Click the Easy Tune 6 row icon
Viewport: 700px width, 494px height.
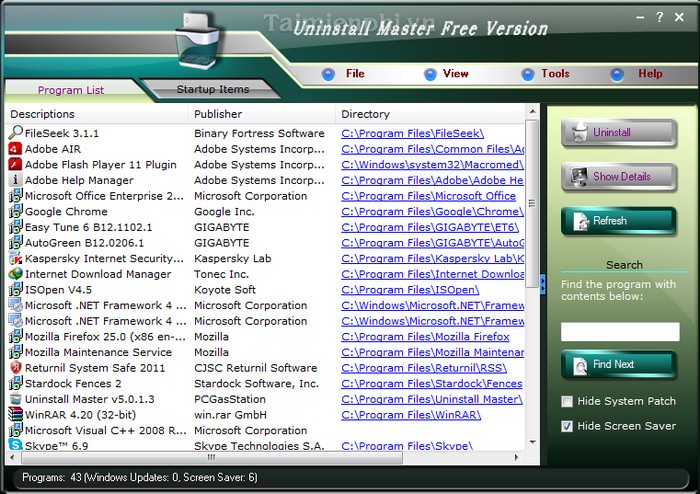tap(16, 227)
